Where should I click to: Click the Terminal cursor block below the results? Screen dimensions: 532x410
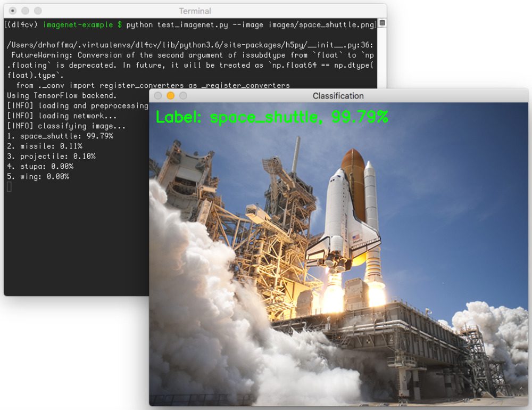tap(9, 187)
